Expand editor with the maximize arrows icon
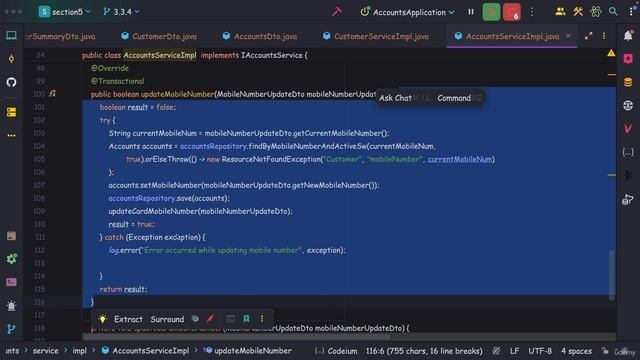The height and width of the screenshot is (360, 640). [x=588, y=36]
